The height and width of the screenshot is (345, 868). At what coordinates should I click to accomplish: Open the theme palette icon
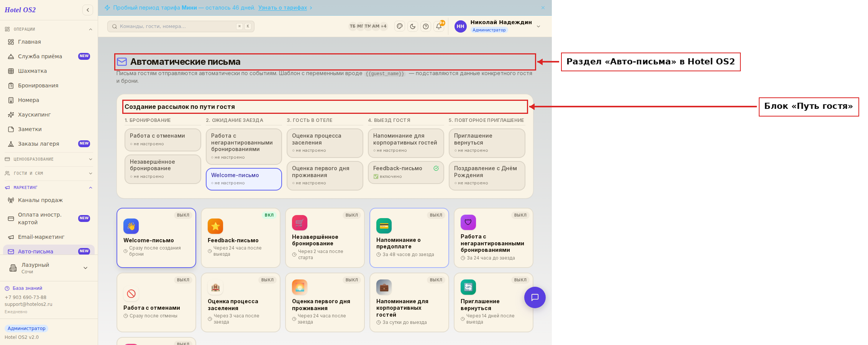pyautogui.click(x=400, y=26)
